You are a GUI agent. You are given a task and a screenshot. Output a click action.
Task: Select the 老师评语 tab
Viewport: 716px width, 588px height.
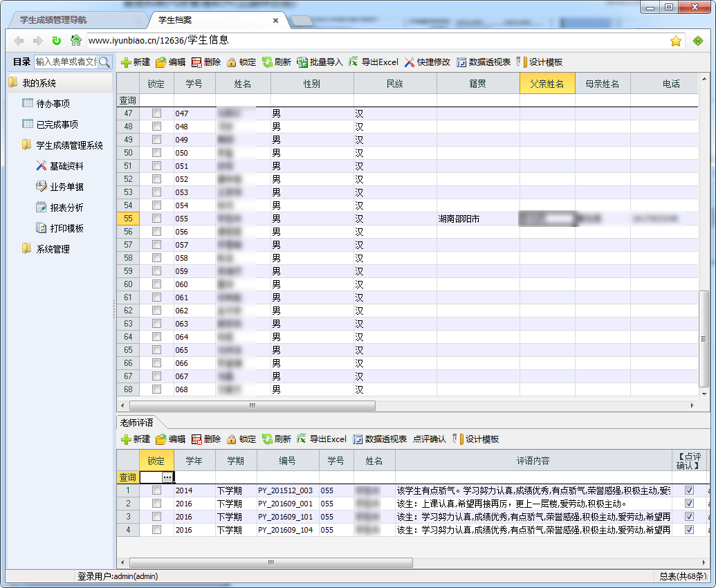pos(137,423)
